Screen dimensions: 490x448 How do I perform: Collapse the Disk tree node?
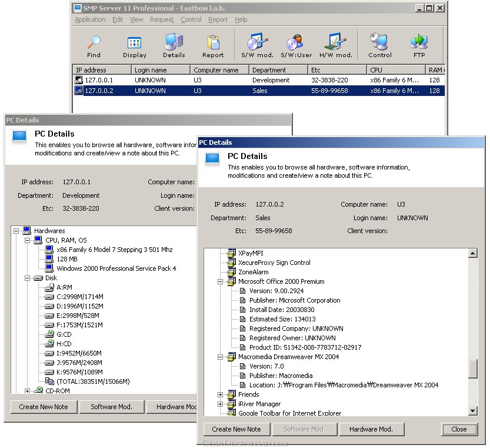click(x=27, y=278)
